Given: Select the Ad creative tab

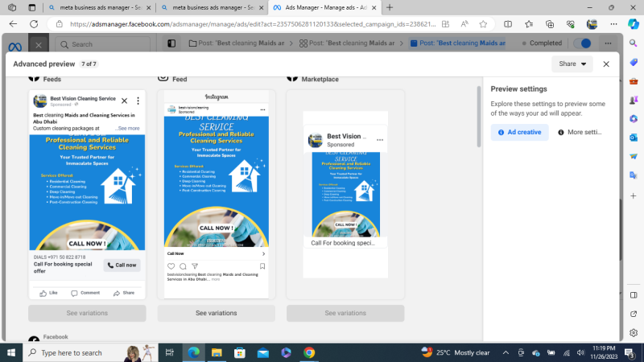Looking at the screenshot, I should [519, 132].
